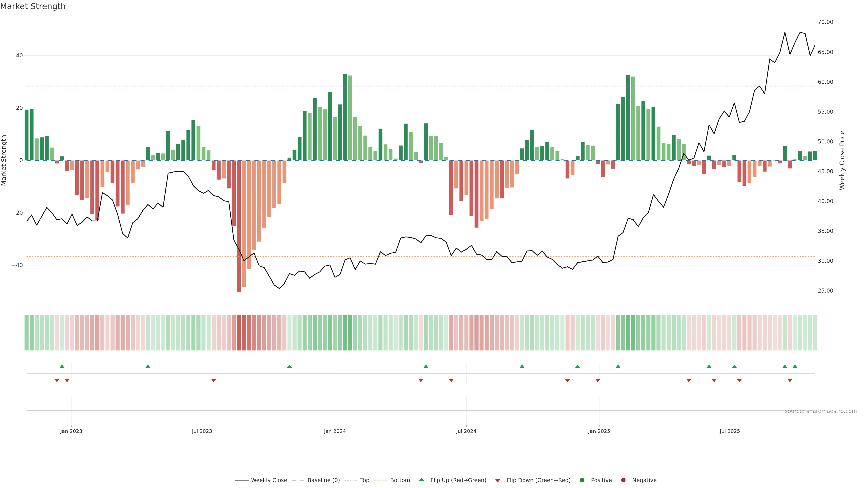This screenshot has height=488, width=868.
Task: Click 70.00 right axis tick label
Action: [x=825, y=22]
